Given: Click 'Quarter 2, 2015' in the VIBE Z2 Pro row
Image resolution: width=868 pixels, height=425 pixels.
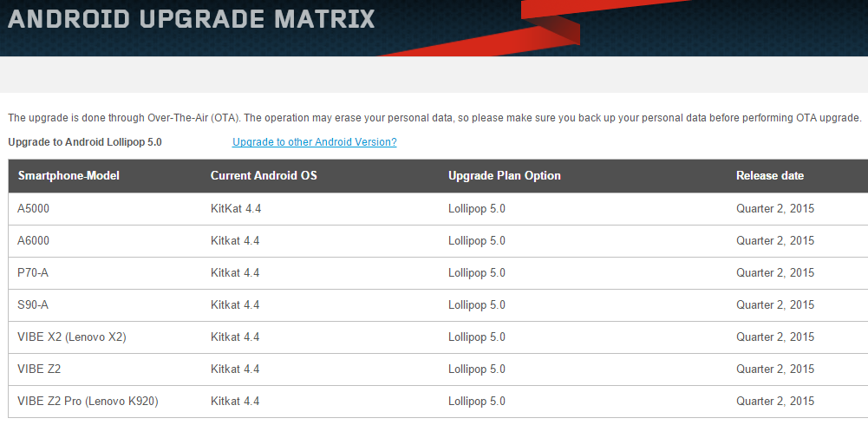Looking at the screenshot, I should pos(775,402).
